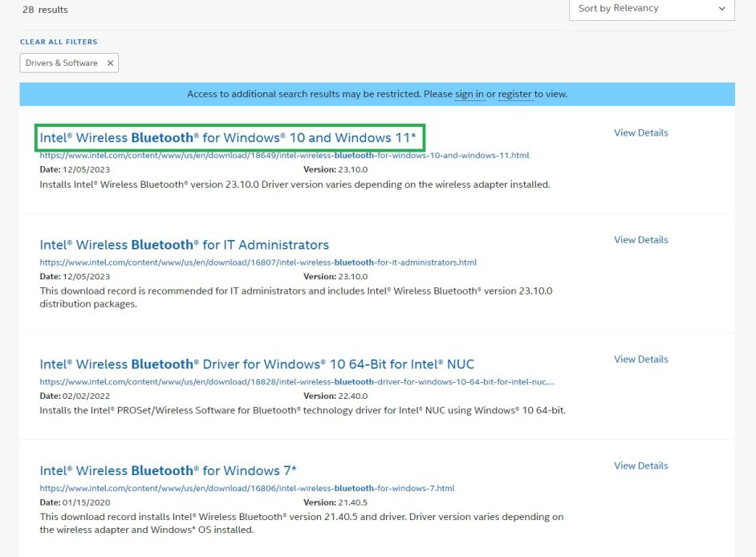
Task: View Details of the Windows 10 and 11 driver
Action: 640,132
